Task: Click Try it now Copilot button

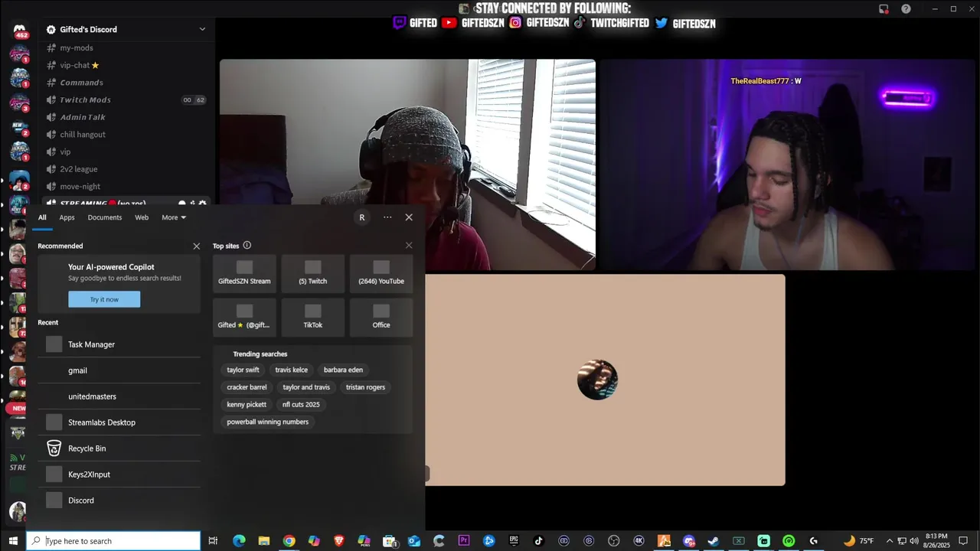Action: click(x=104, y=299)
